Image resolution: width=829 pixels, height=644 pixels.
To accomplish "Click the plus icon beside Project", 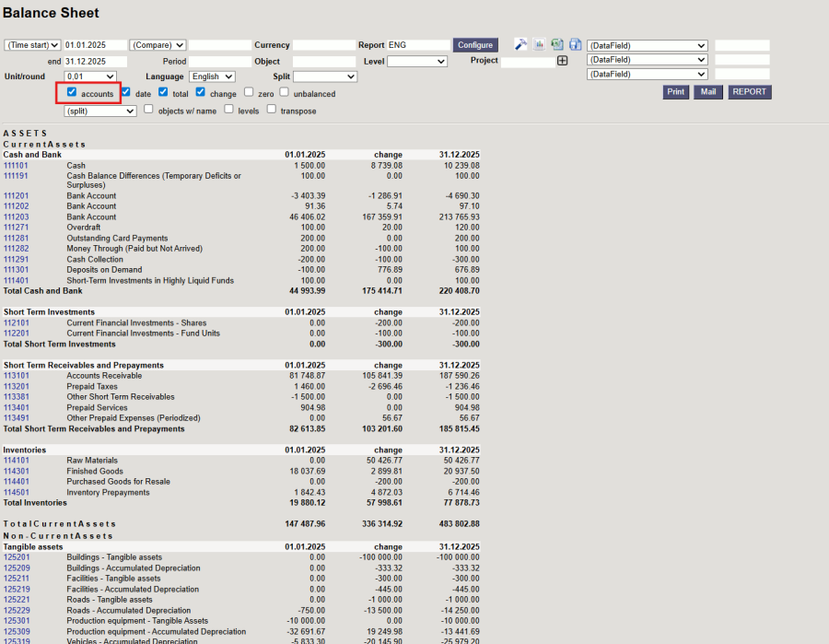I will (x=562, y=61).
